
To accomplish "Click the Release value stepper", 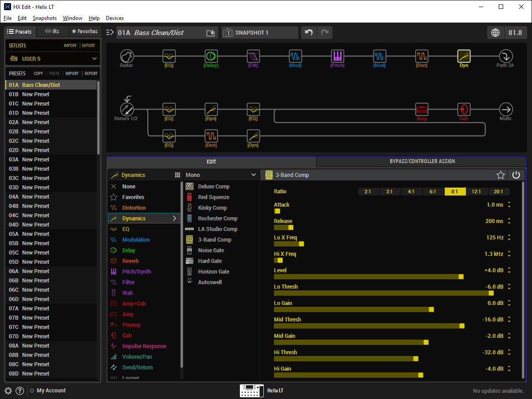I will [509, 221].
